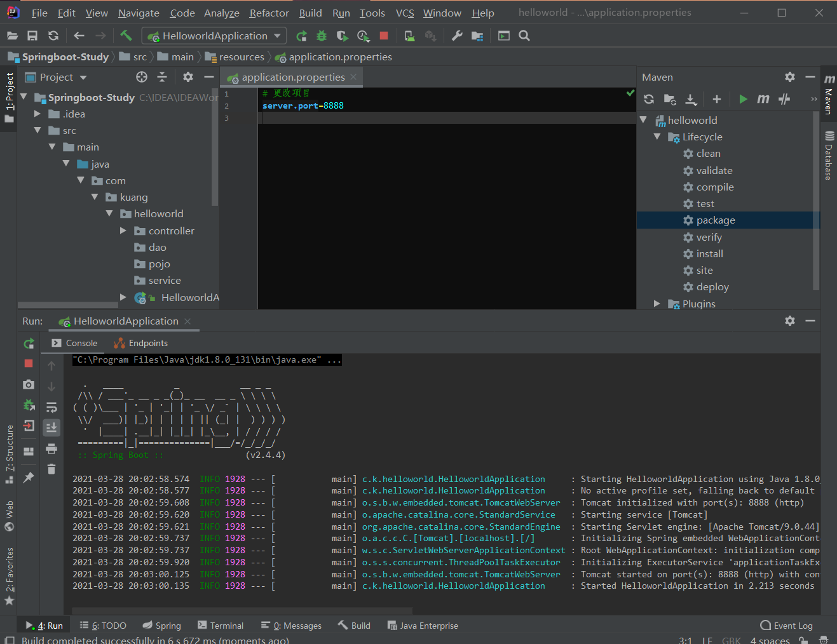
Task: Close the application.properties tab
Action: coord(353,77)
